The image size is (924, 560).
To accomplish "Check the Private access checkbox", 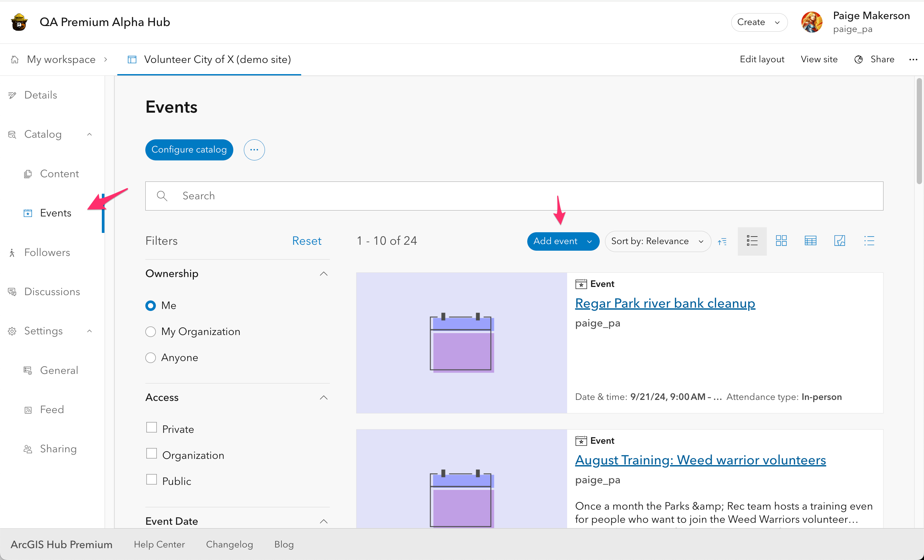I will (x=152, y=427).
